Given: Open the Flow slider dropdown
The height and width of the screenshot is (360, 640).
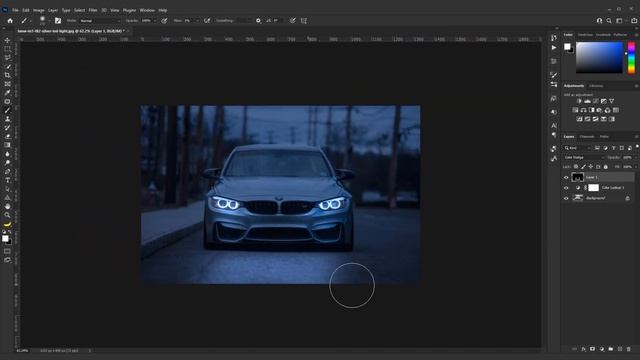Looking at the screenshot, I should (198, 21).
